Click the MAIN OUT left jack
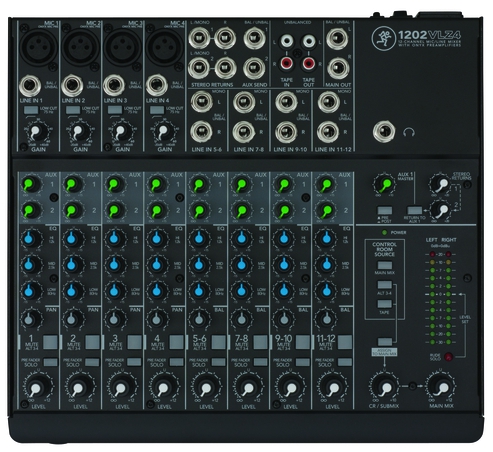 [337, 39]
